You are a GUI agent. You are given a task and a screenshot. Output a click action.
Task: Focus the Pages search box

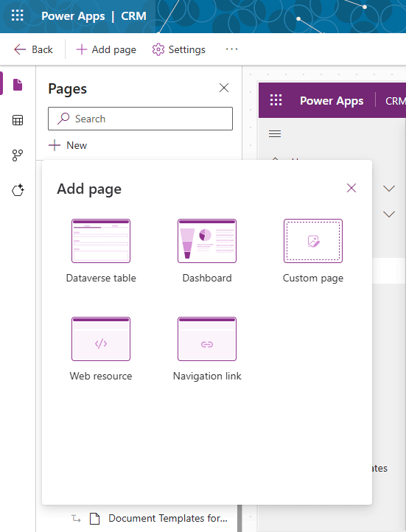[x=140, y=119]
